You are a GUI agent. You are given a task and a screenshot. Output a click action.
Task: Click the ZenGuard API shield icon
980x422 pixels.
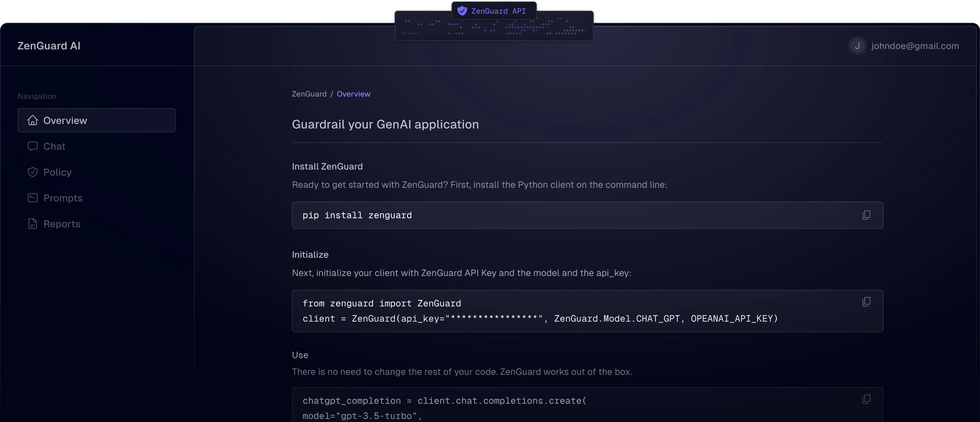point(462,11)
